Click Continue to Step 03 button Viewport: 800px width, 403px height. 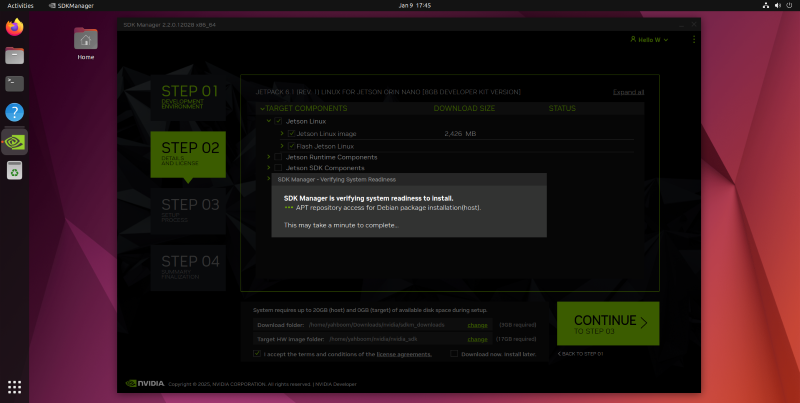point(607,323)
